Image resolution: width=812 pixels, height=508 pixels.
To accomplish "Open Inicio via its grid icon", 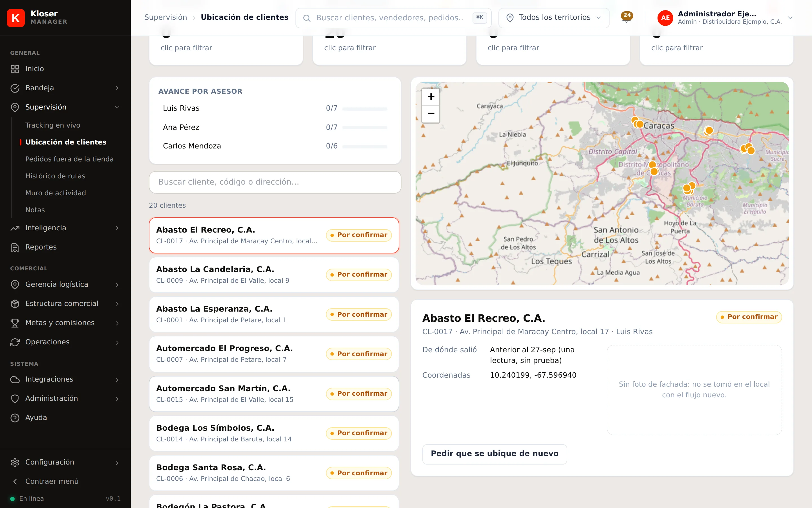I will (x=15, y=69).
